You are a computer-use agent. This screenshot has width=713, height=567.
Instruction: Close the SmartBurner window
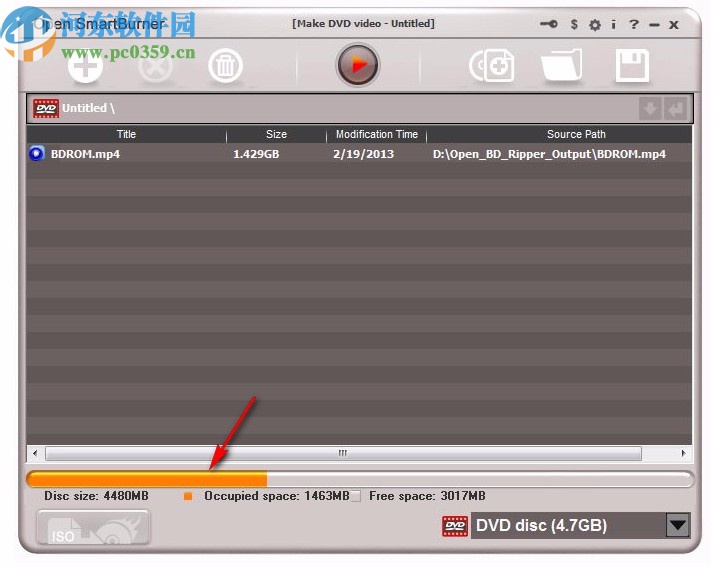[674, 25]
